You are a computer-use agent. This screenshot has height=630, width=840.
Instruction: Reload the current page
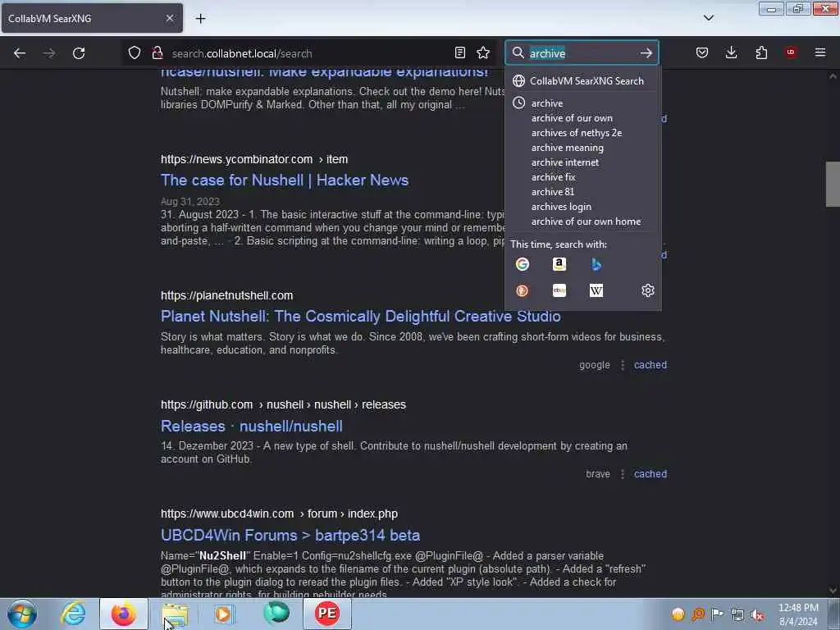tap(79, 53)
